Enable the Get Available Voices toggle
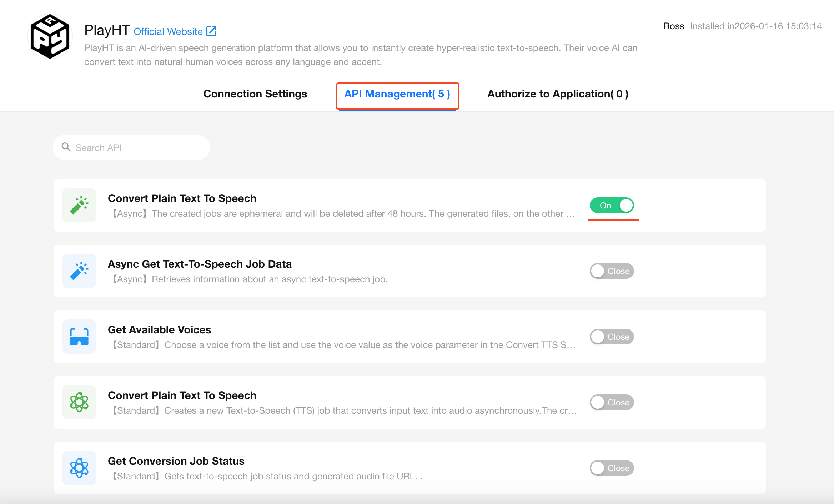 [612, 337]
